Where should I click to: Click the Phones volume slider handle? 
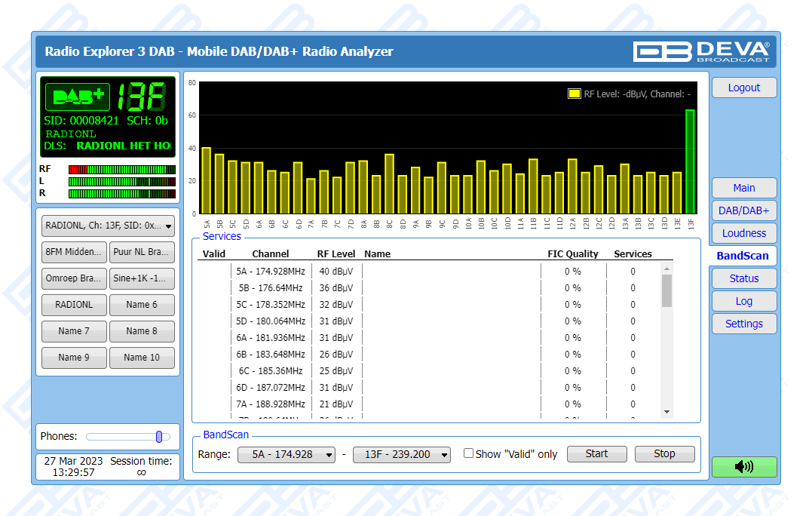[159, 437]
